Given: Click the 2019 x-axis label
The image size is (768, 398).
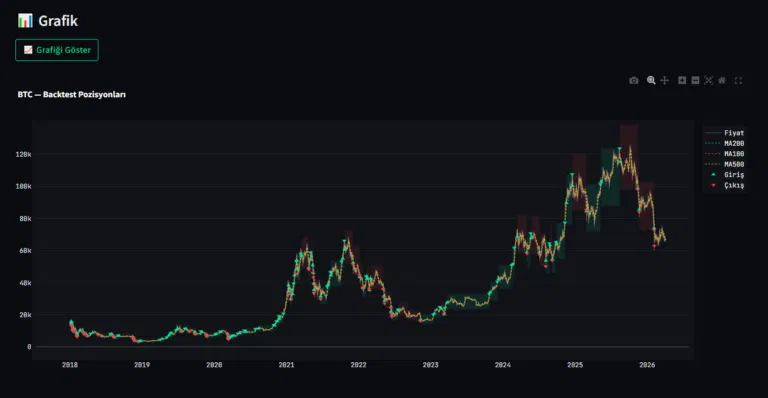Looking at the screenshot, I should 142,365.
